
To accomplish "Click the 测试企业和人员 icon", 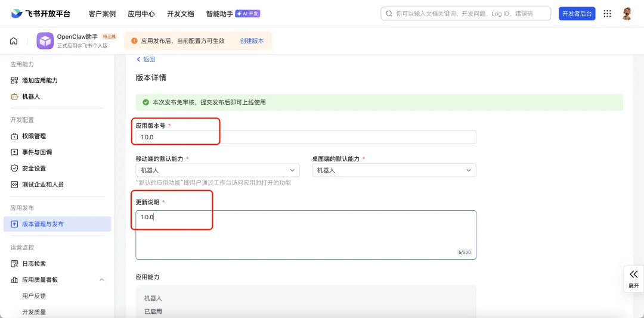I will 14,185.
